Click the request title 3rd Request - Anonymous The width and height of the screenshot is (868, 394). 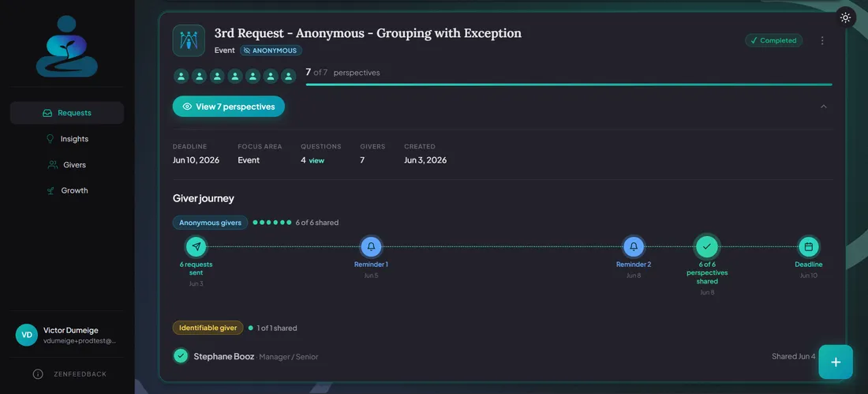pyautogui.click(x=368, y=33)
